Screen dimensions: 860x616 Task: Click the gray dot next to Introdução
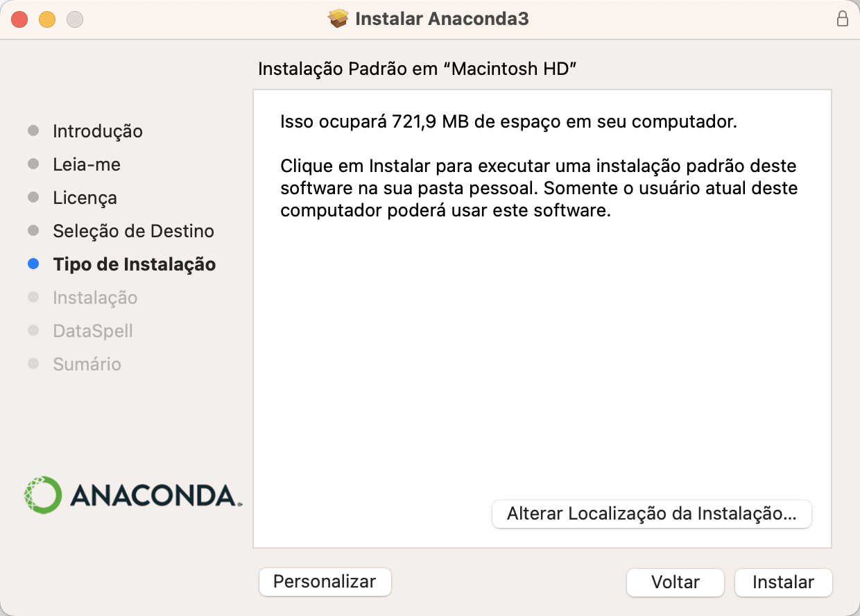pyautogui.click(x=33, y=130)
